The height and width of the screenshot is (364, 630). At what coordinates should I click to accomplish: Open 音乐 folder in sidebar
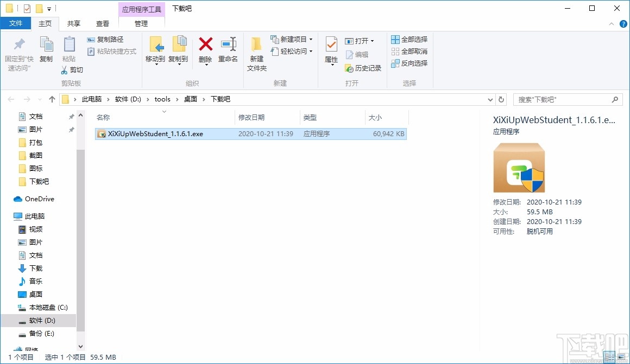coord(35,282)
